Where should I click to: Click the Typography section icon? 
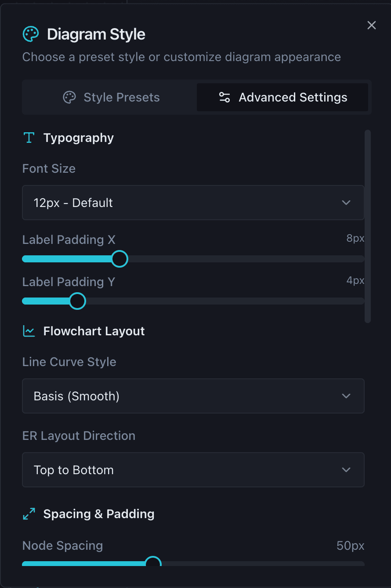click(29, 138)
